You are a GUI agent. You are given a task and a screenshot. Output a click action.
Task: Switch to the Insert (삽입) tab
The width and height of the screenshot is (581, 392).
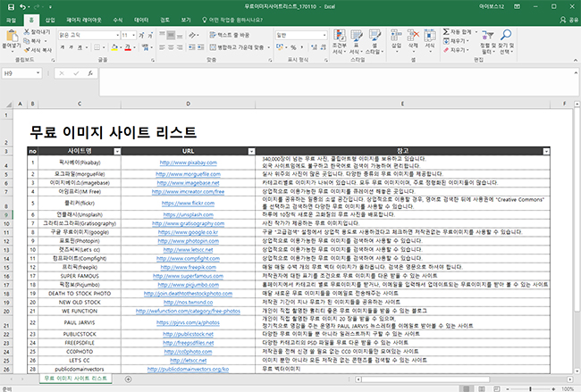pyautogui.click(x=50, y=20)
